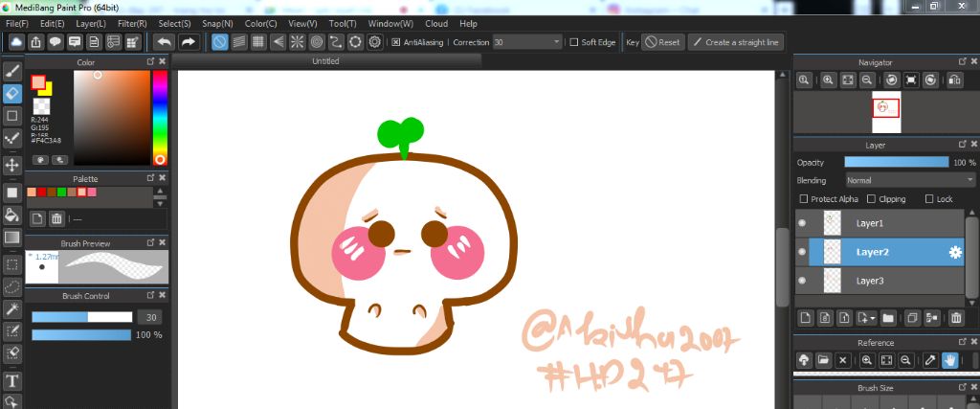Image resolution: width=980 pixels, height=409 pixels.
Task: Switch to the Untitled canvas tab
Action: (x=325, y=61)
